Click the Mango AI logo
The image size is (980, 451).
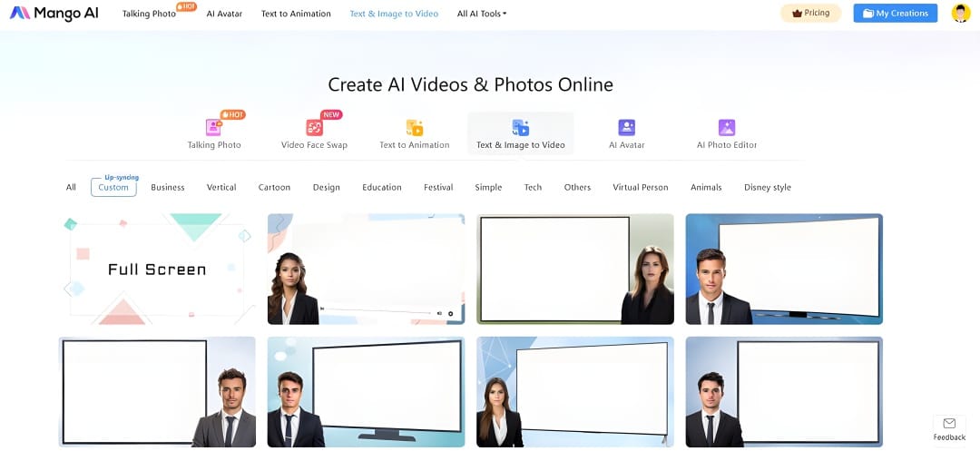click(54, 14)
